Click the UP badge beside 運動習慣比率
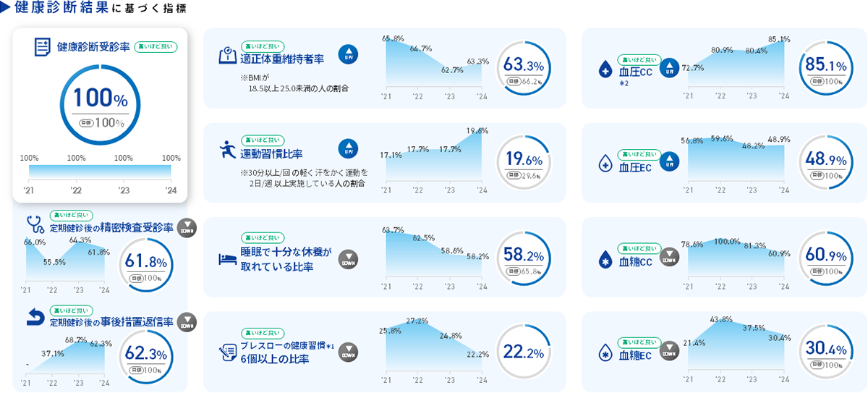Image resolution: width=868 pixels, height=393 pixels. coord(348,148)
